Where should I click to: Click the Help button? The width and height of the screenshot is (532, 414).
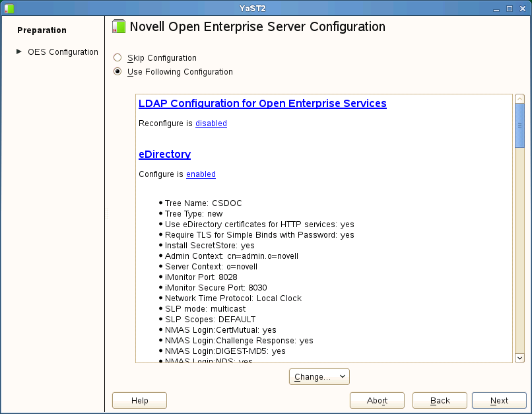coord(139,400)
